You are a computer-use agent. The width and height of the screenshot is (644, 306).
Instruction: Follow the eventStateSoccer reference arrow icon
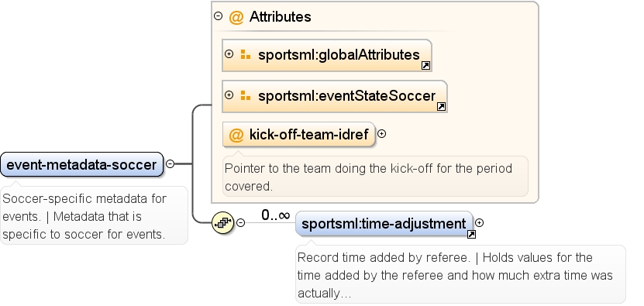[441, 107]
